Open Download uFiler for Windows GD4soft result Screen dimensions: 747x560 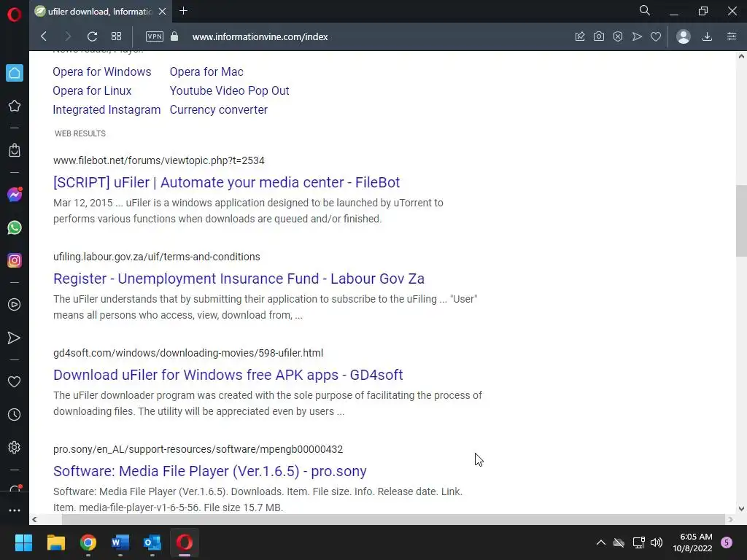pyautogui.click(x=228, y=375)
